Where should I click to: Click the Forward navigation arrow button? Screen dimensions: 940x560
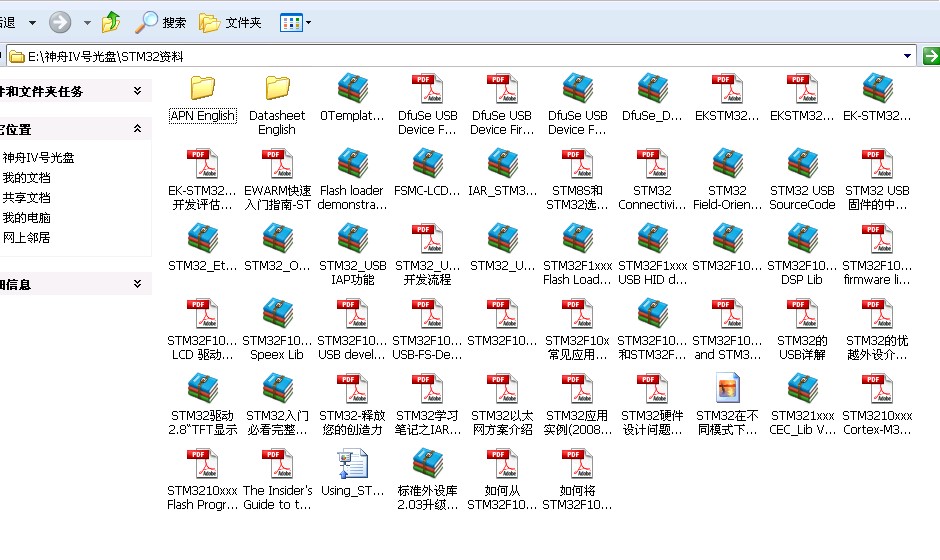60,23
